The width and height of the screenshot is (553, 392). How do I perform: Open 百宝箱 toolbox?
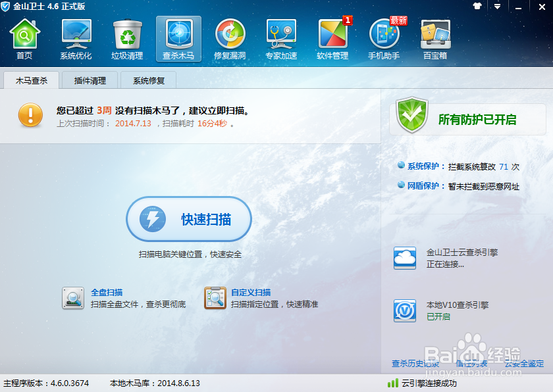click(x=436, y=39)
